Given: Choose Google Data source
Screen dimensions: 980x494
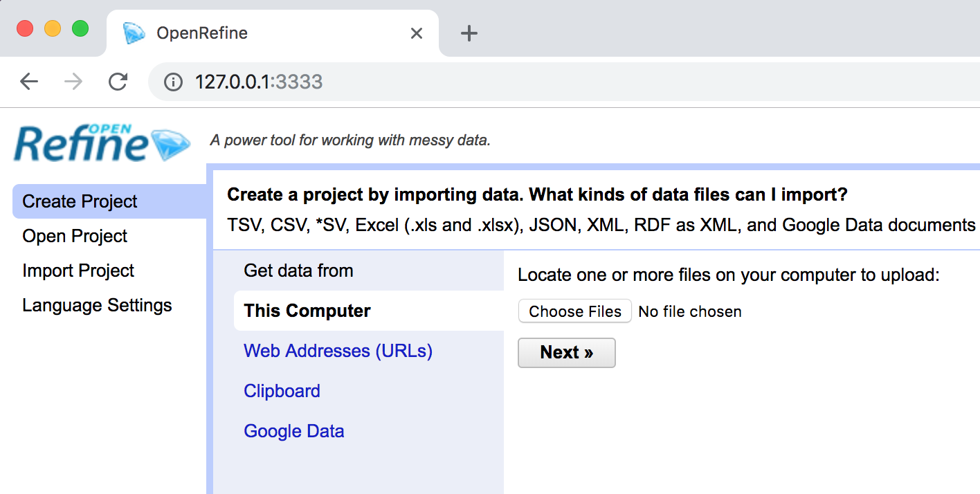Looking at the screenshot, I should coord(294,431).
